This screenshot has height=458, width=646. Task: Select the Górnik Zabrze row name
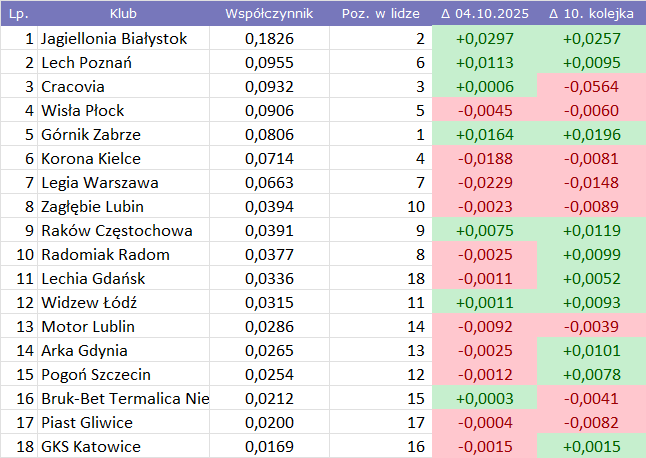point(91,135)
